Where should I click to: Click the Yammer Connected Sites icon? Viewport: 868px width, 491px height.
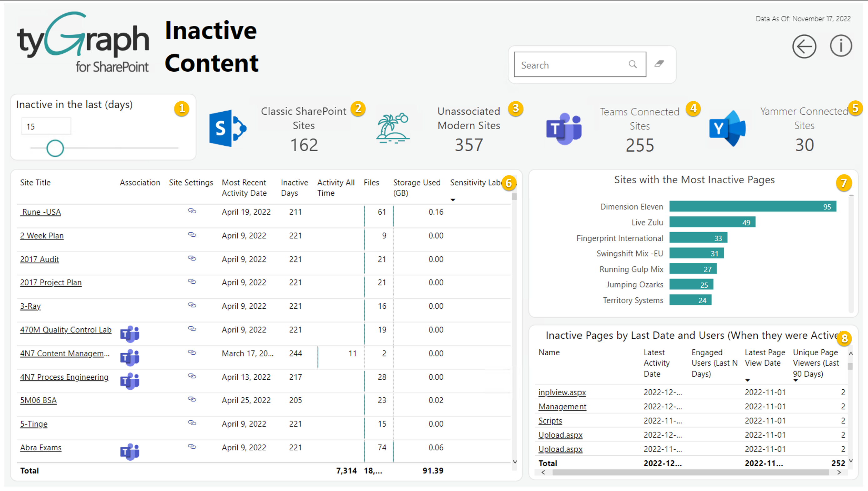(727, 129)
